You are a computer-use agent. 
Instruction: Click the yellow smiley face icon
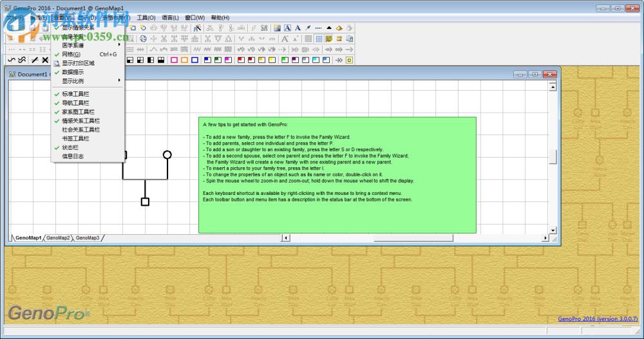(329, 39)
